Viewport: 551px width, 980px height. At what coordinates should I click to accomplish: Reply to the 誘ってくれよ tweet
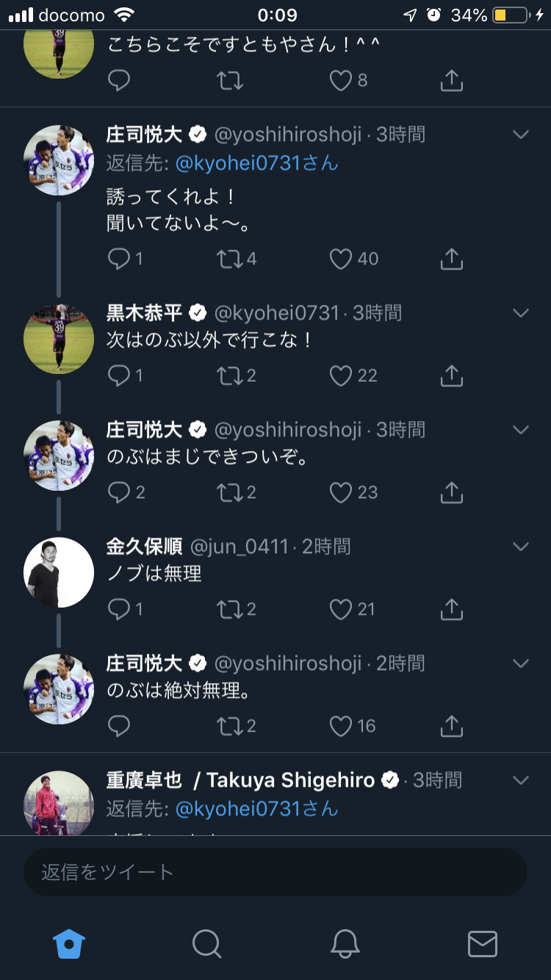click(x=119, y=259)
